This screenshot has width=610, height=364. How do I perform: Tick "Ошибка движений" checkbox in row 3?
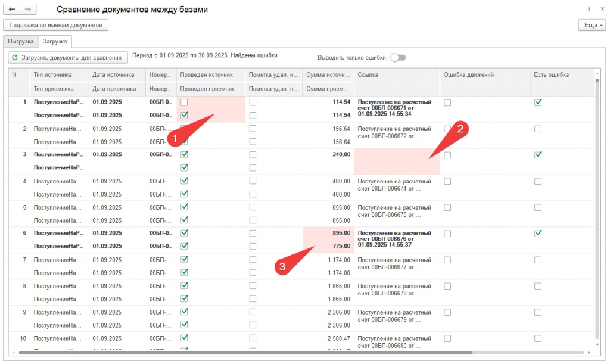[x=447, y=155]
